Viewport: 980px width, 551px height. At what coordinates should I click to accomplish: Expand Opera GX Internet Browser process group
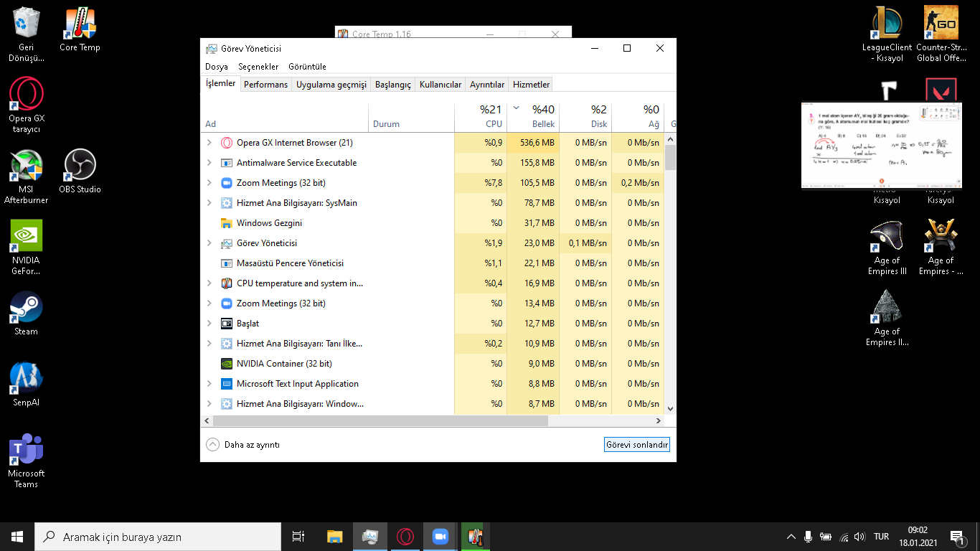point(209,143)
